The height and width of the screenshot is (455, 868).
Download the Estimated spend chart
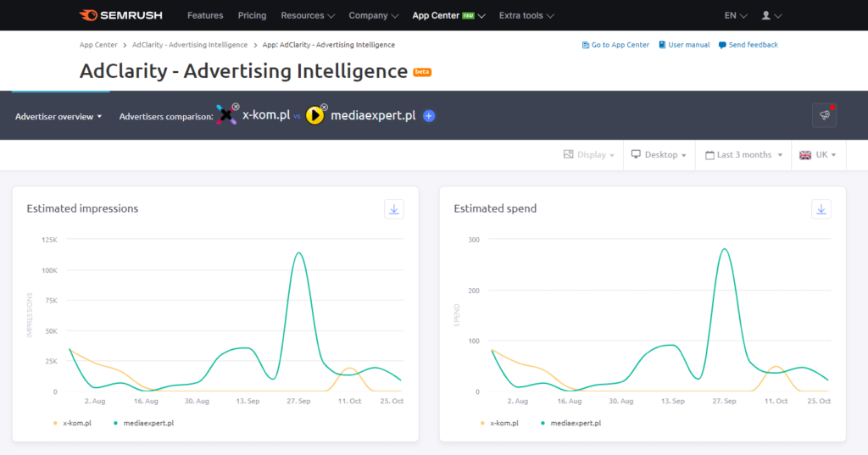(821, 209)
